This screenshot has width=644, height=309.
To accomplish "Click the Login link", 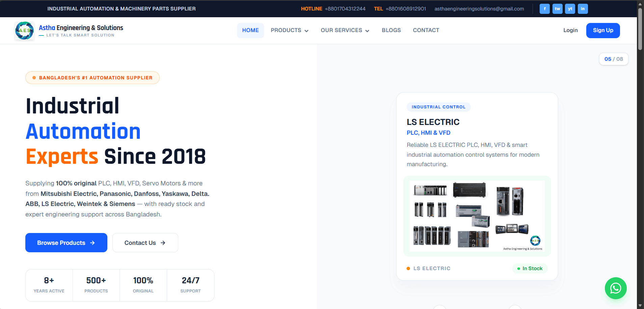I will (x=570, y=30).
